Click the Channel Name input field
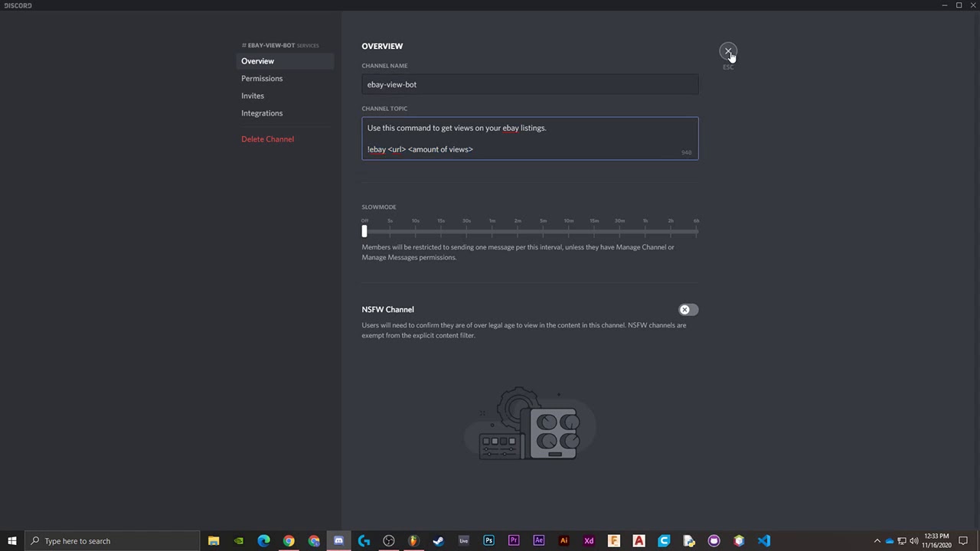The height and width of the screenshot is (551, 980). click(530, 84)
